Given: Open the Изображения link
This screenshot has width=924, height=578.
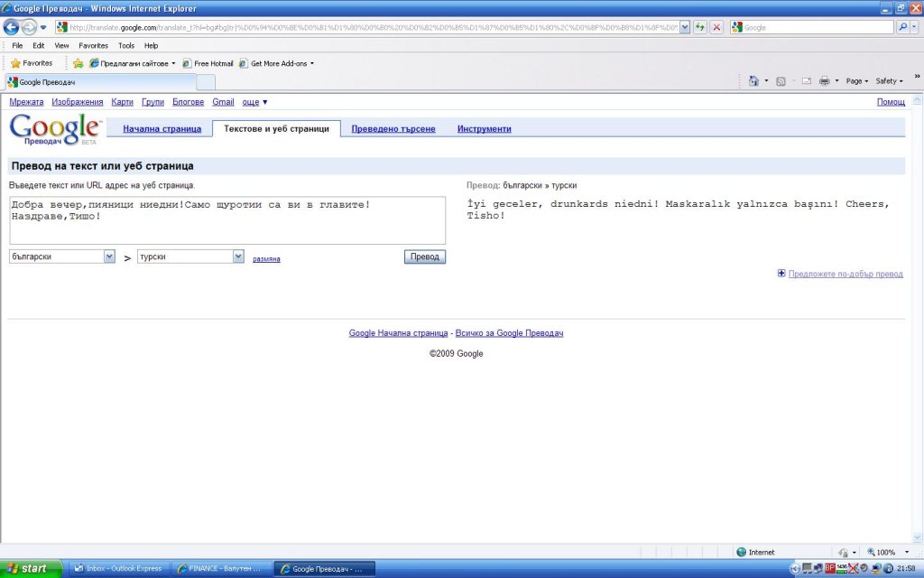Looking at the screenshot, I should pos(78,102).
